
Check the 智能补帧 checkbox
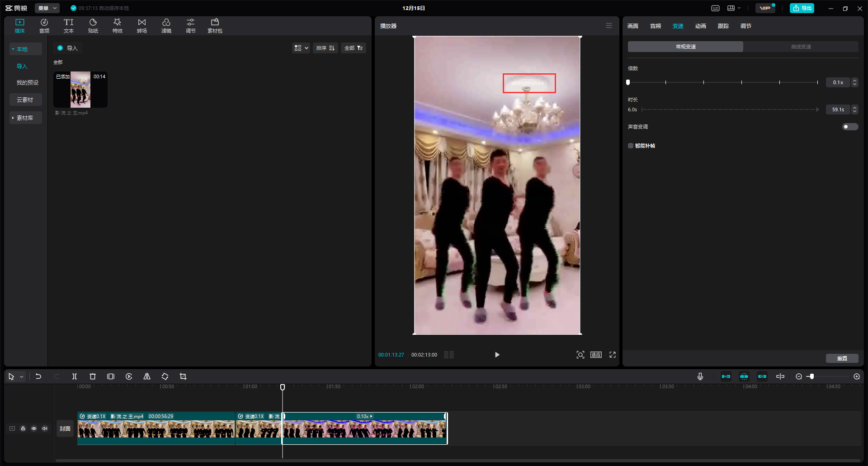(x=631, y=146)
